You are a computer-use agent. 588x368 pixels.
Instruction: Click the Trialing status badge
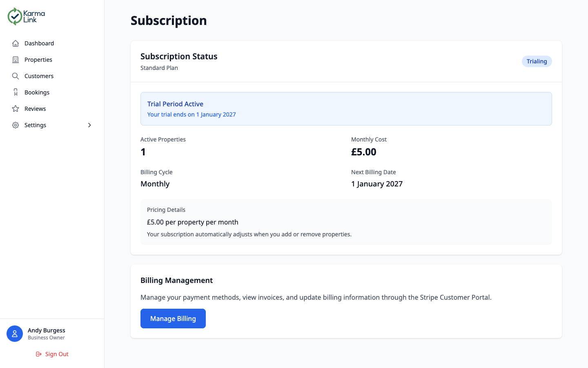(x=537, y=61)
